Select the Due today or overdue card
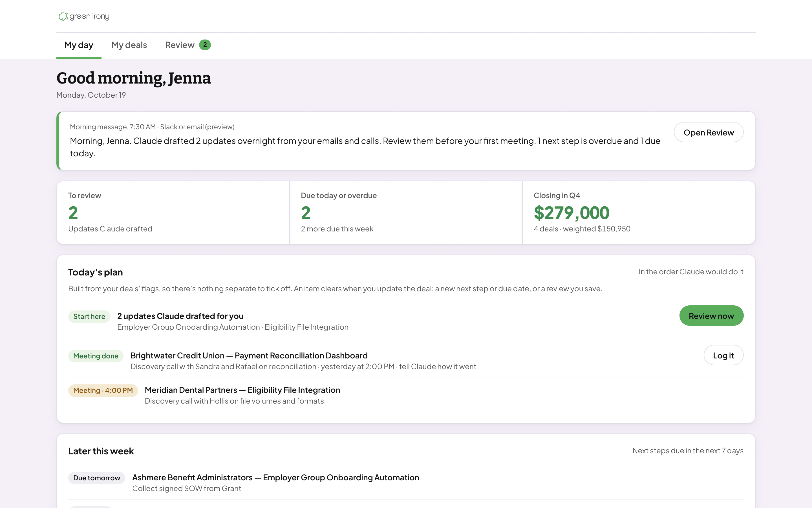 click(406, 212)
